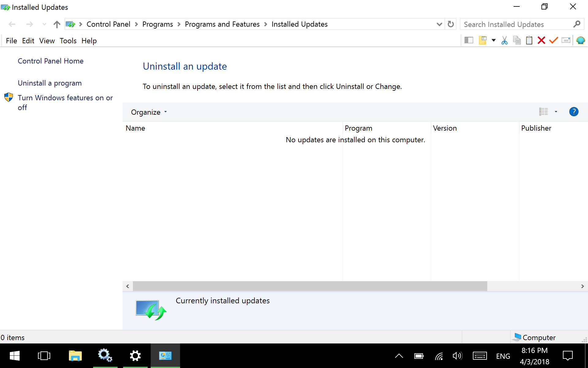Click the red X Delete icon
The image size is (588, 368).
[x=541, y=40]
